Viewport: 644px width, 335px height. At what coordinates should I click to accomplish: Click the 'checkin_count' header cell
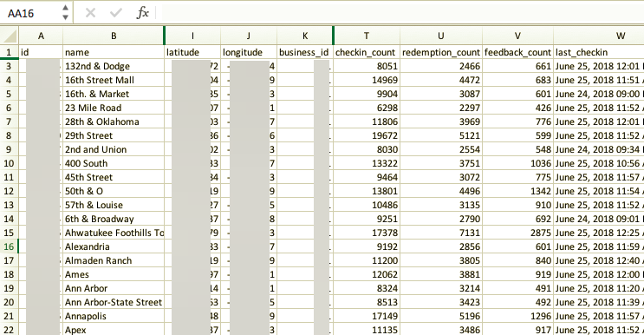click(x=367, y=52)
